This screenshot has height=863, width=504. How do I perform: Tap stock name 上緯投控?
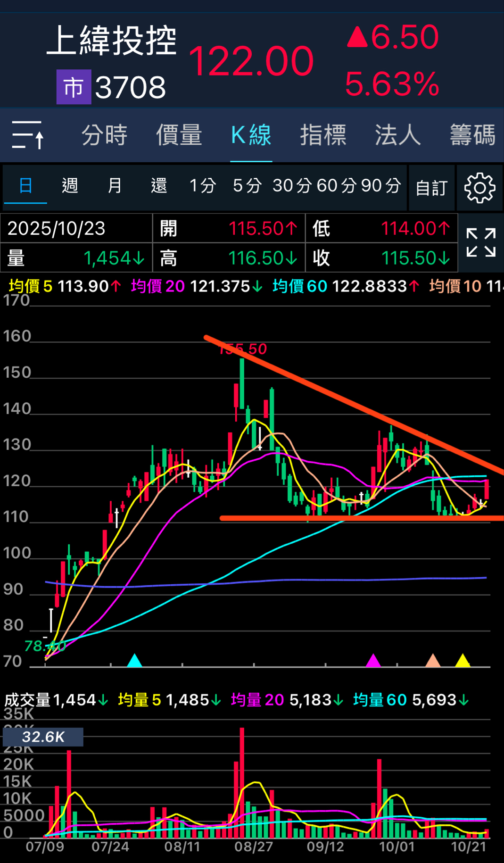click(112, 40)
